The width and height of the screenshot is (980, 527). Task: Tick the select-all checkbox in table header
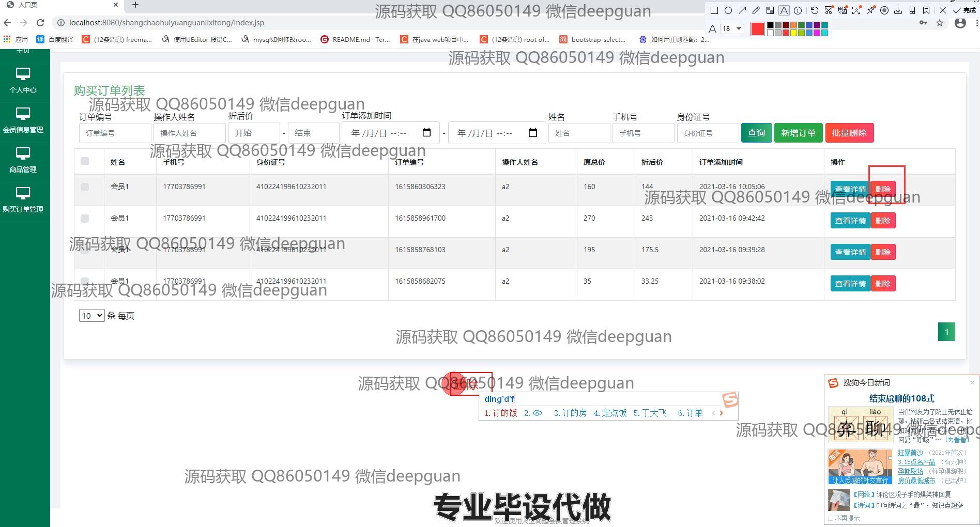click(85, 162)
